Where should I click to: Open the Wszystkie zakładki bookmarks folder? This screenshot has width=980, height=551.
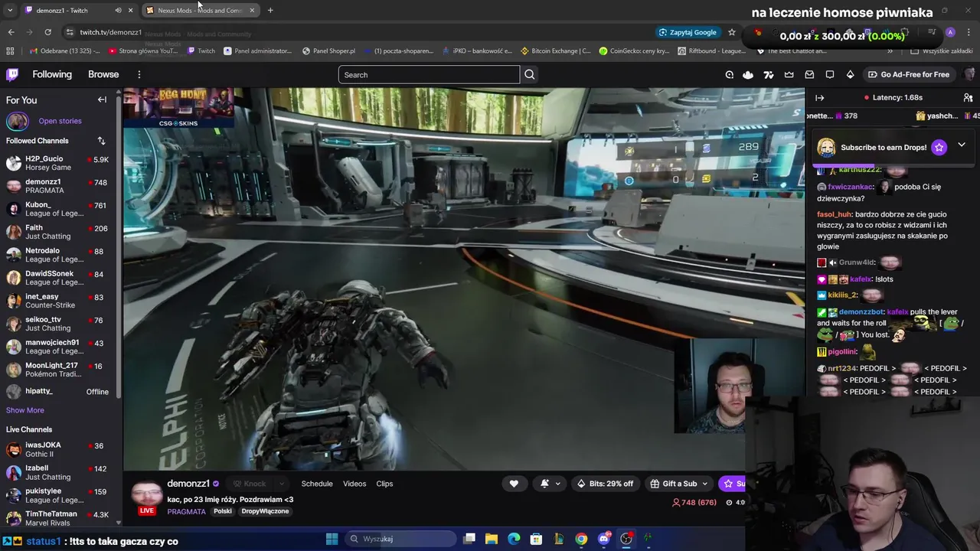pos(941,51)
